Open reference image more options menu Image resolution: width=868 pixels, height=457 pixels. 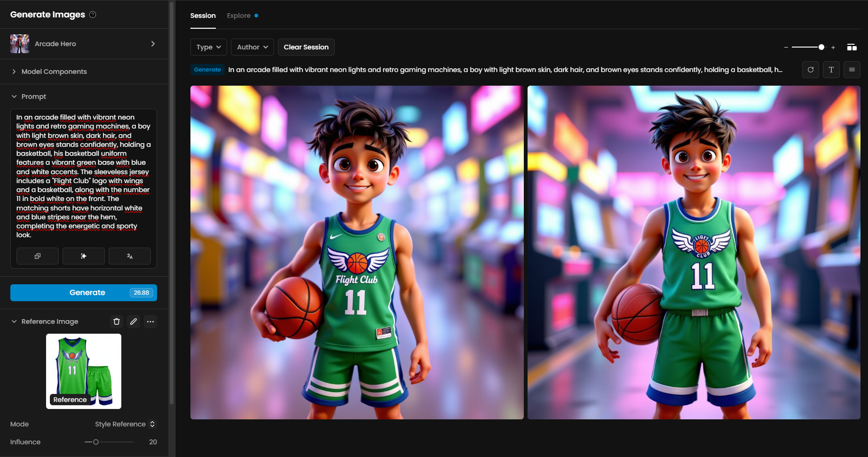[150, 321]
